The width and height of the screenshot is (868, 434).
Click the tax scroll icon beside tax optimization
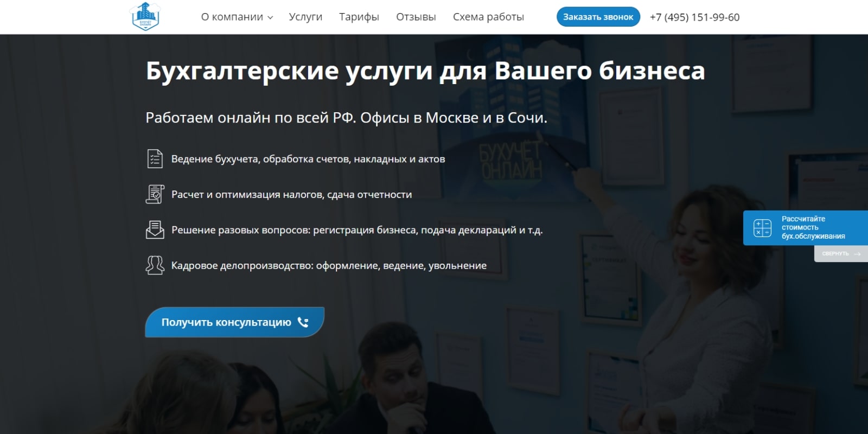(155, 194)
